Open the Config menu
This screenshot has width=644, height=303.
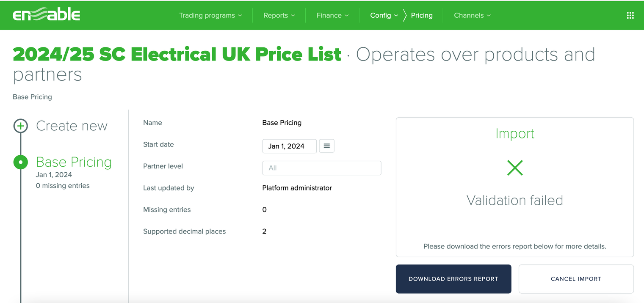coord(384,16)
